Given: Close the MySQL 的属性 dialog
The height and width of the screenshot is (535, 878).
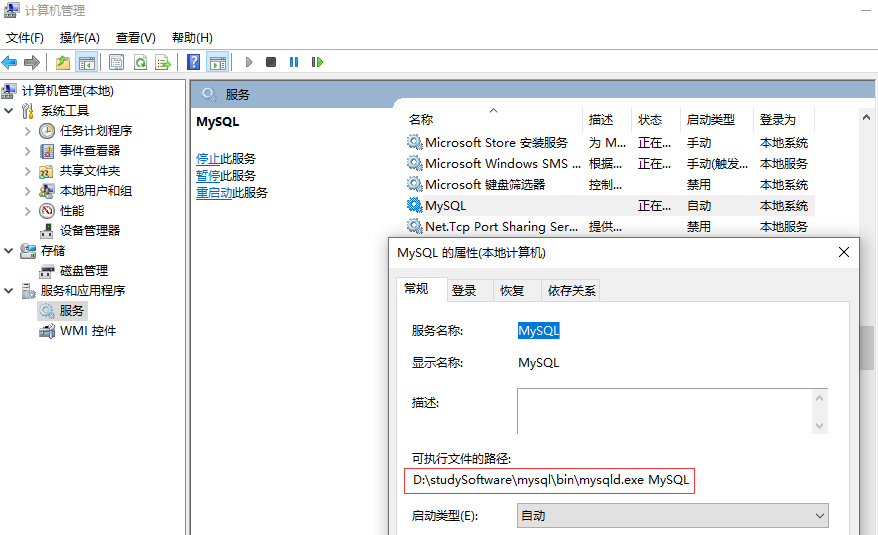Looking at the screenshot, I should (844, 253).
